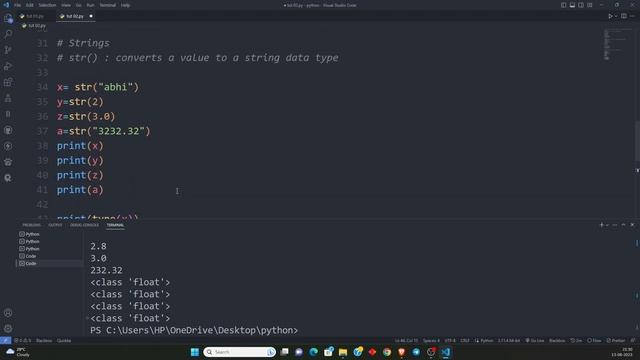Click the Ln, Col cursor position indicator

click(x=406, y=340)
